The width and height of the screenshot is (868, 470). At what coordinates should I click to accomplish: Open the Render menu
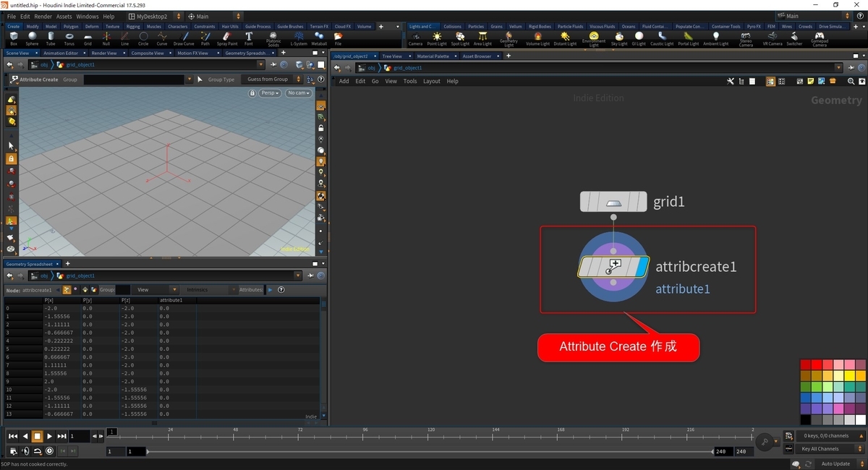click(x=42, y=16)
